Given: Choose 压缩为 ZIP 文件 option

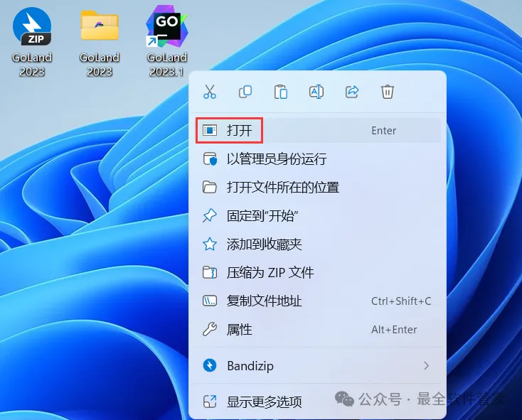Looking at the screenshot, I should [318, 273].
